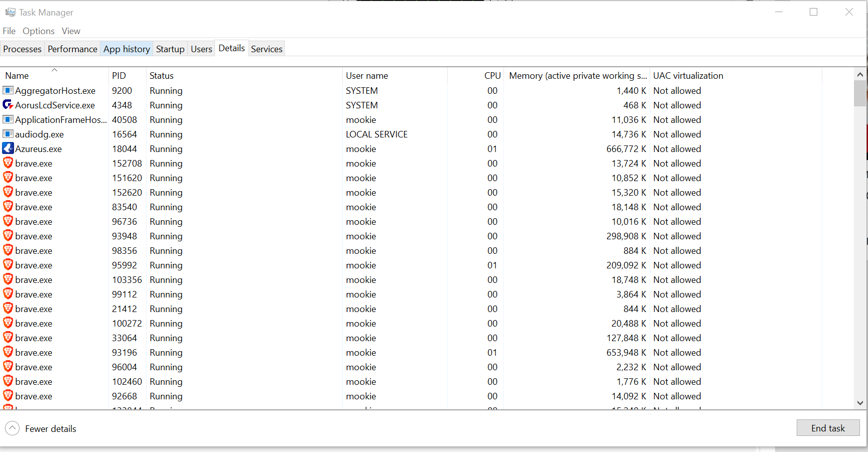This screenshot has width=868, height=452.
Task: Select the AggregatorHost.exe row name
Action: point(55,91)
